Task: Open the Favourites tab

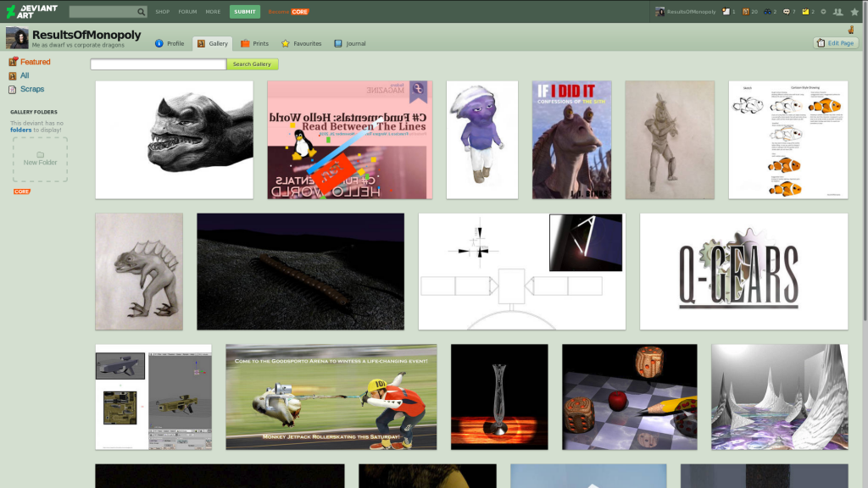Action: pos(302,43)
